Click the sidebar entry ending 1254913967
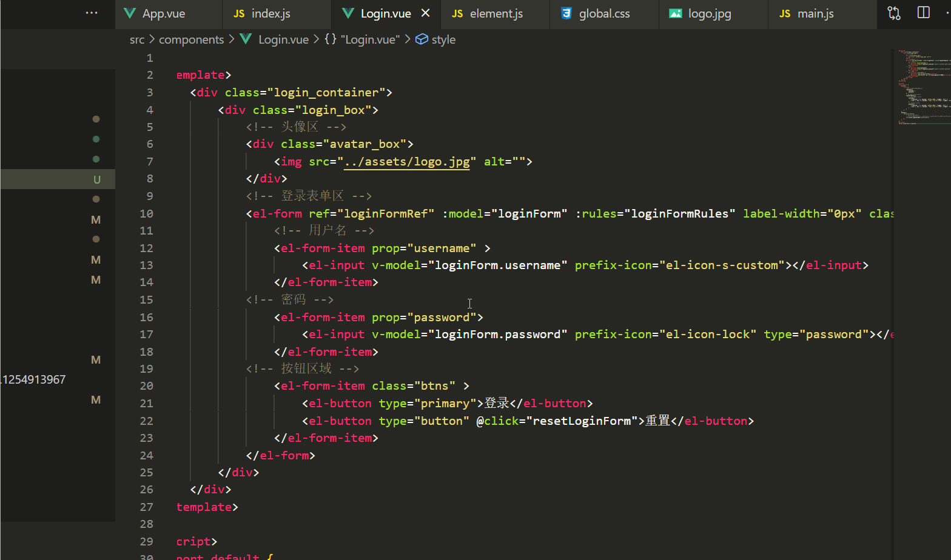This screenshot has width=951, height=560. [33, 379]
